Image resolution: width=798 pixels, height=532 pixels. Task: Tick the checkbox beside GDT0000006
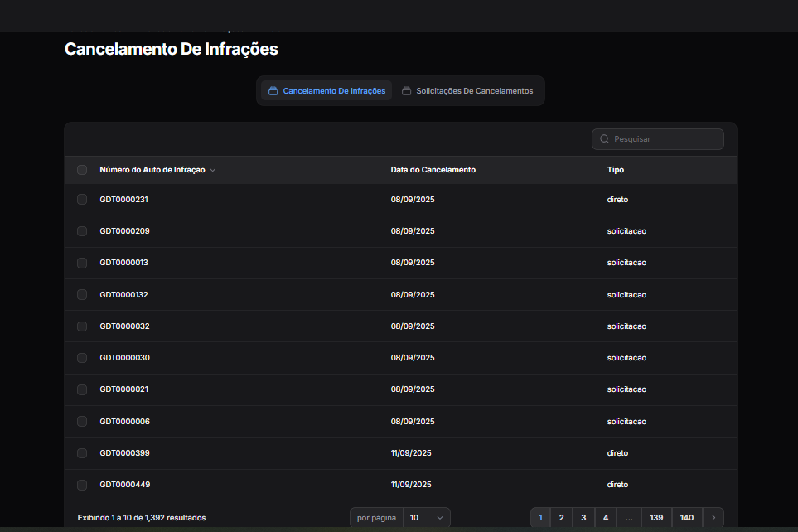pos(82,422)
